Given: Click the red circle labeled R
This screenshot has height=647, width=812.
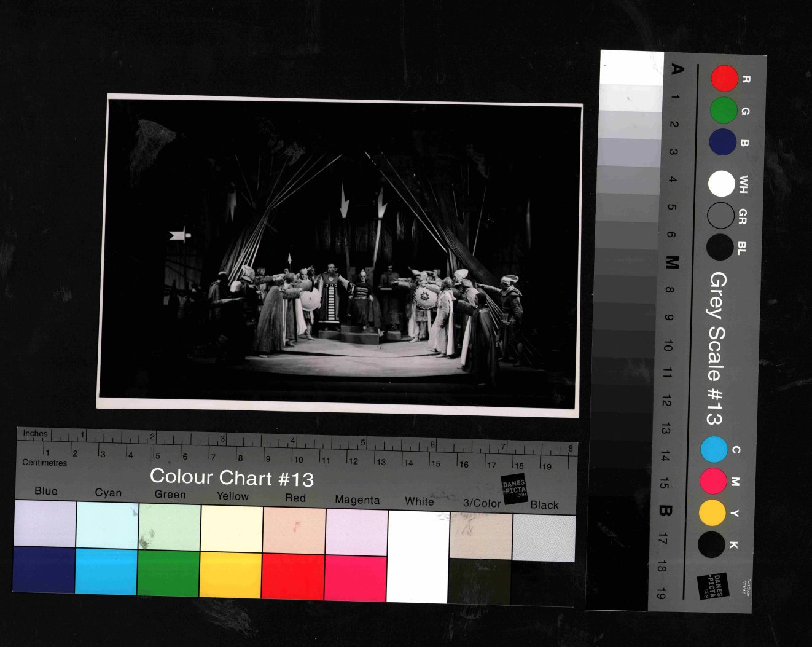Looking at the screenshot, I should (724, 78).
